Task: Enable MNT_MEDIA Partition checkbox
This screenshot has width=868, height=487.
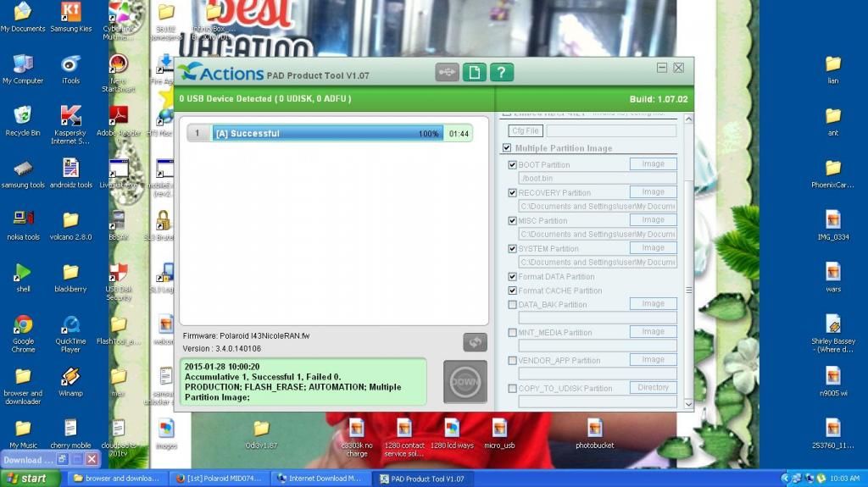Action: click(513, 333)
